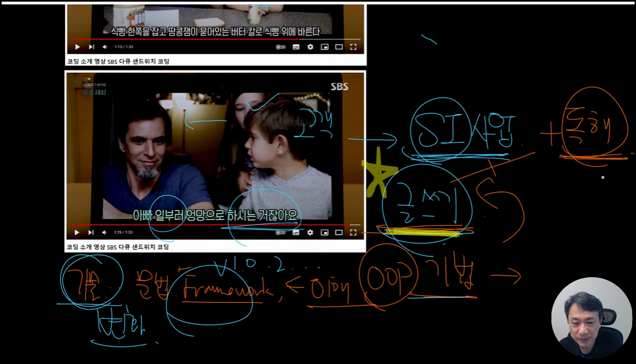
Task: Click the presenter's circular webcam view
Action: (591, 318)
